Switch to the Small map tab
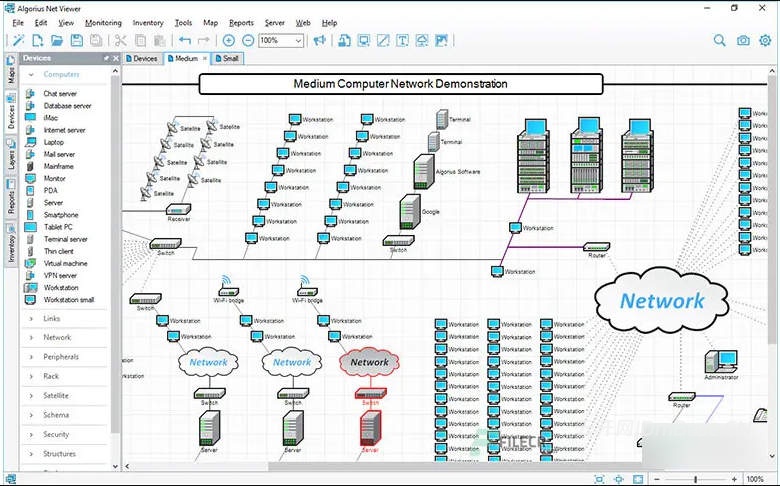The width and height of the screenshot is (780, 486). (x=227, y=59)
